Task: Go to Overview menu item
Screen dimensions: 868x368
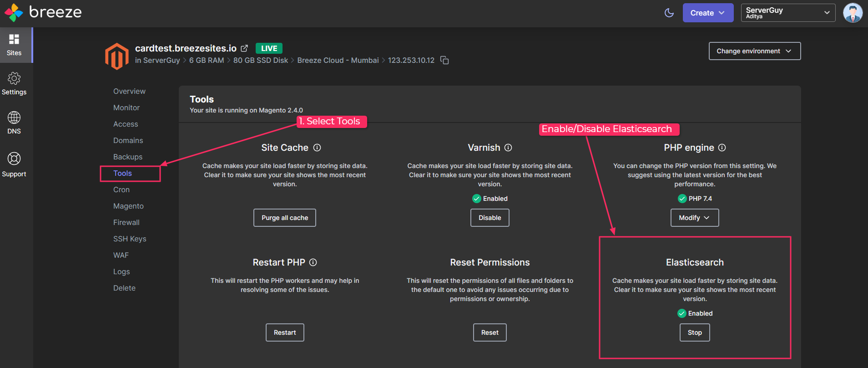Action: 129,91
